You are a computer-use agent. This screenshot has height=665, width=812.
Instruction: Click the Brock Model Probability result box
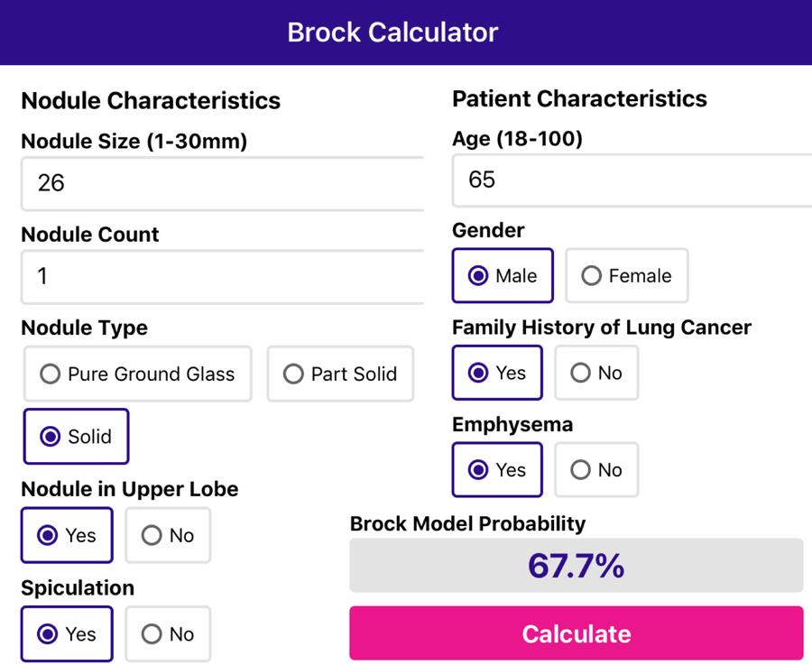point(576,566)
